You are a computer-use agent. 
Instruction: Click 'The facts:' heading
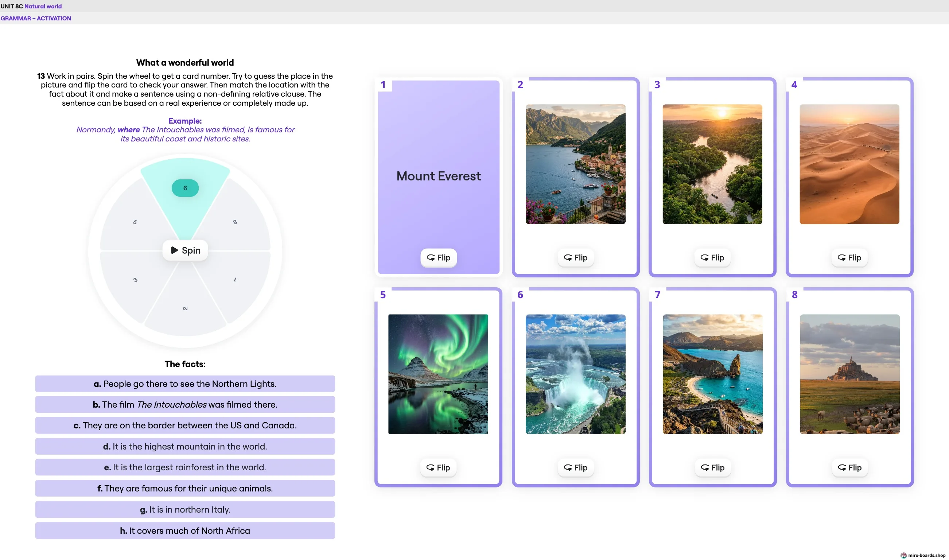coord(185,364)
